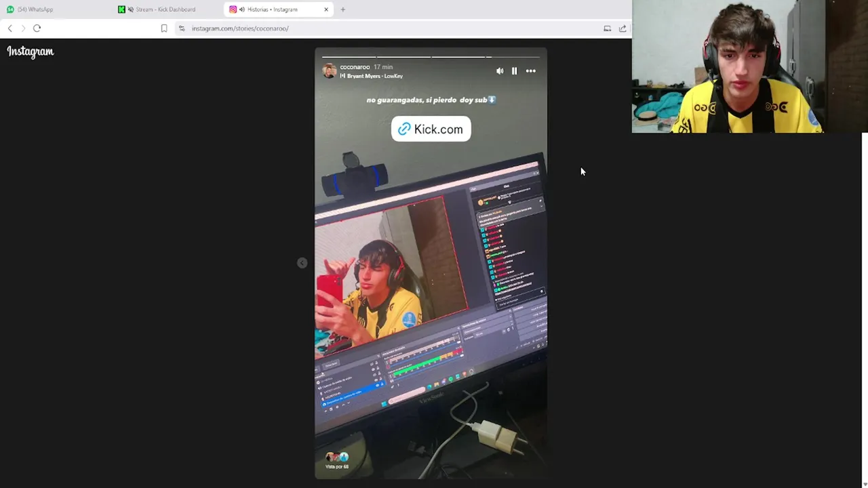Image resolution: width=868 pixels, height=488 pixels.
Task: Open Bryant Myers - LowKey music label
Action: coord(372,76)
